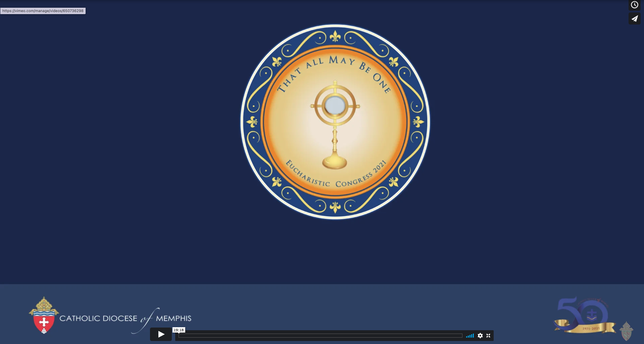Play the video
This screenshot has width=644, height=344.
pyautogui.click(x=161, y=334)
